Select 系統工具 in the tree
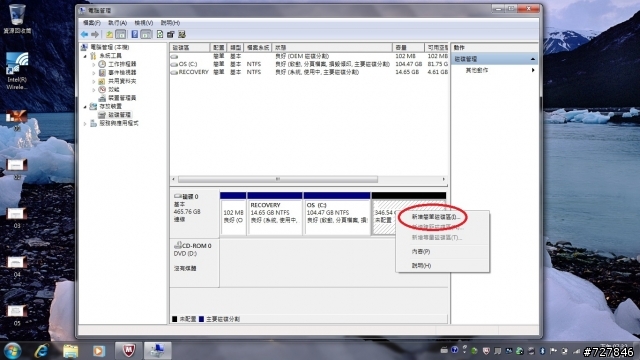 tap(111, 56)
